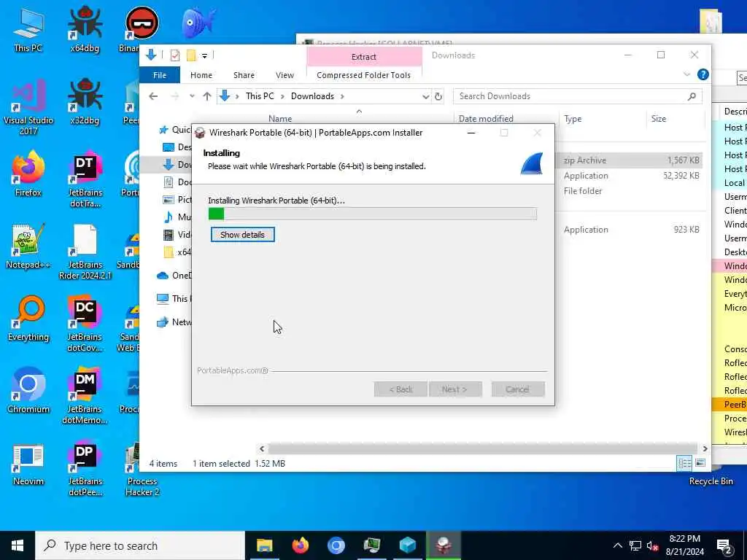The image size is (747, 560).
Task: Switch to Chromium in the taskbar
Action: (x=336, y=545)
